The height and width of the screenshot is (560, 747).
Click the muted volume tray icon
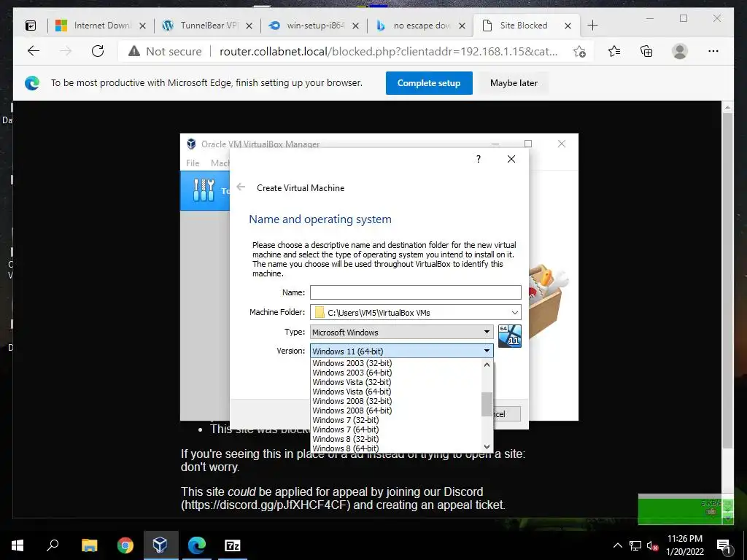point(652,545)
